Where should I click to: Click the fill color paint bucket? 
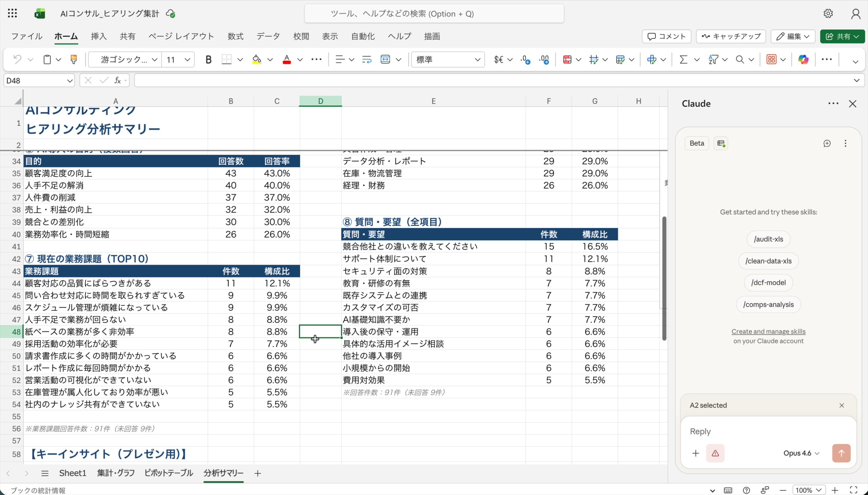click(257, 59)
